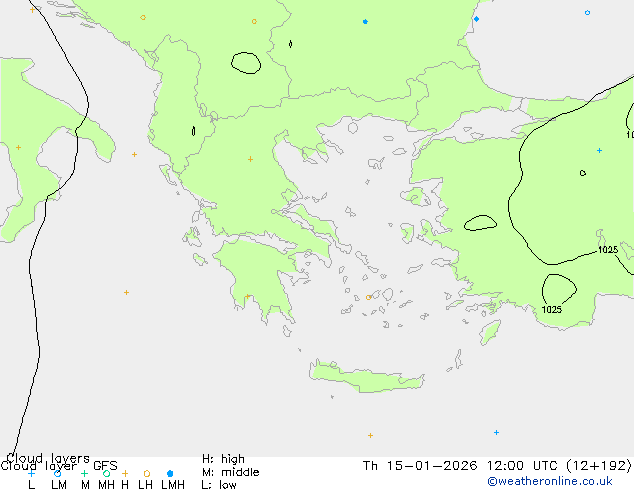Click the 'LH' legend label
Viewport: 634px width, 490px height.
click(x=145, y=484)
